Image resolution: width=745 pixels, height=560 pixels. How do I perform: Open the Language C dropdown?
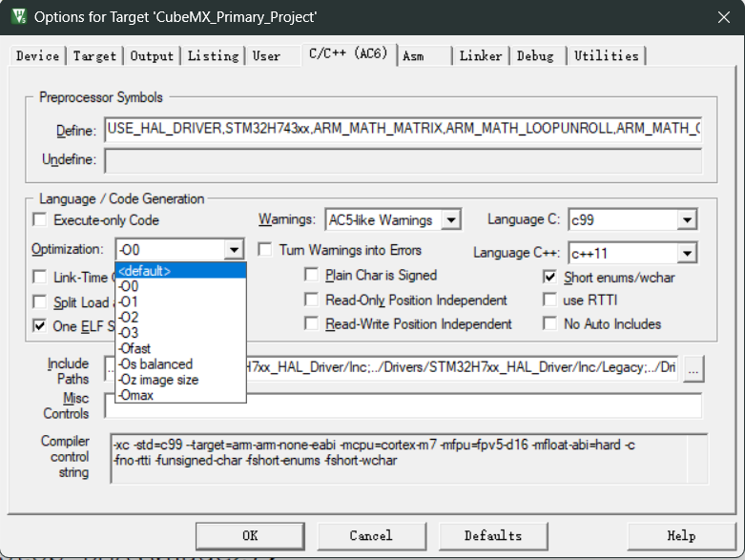tap(687, 220)
